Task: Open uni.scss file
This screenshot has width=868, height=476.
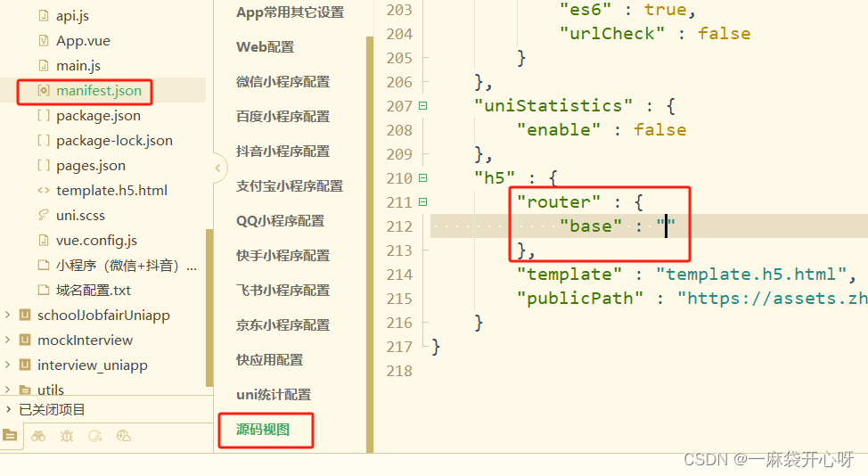Action: click(80, 216)
